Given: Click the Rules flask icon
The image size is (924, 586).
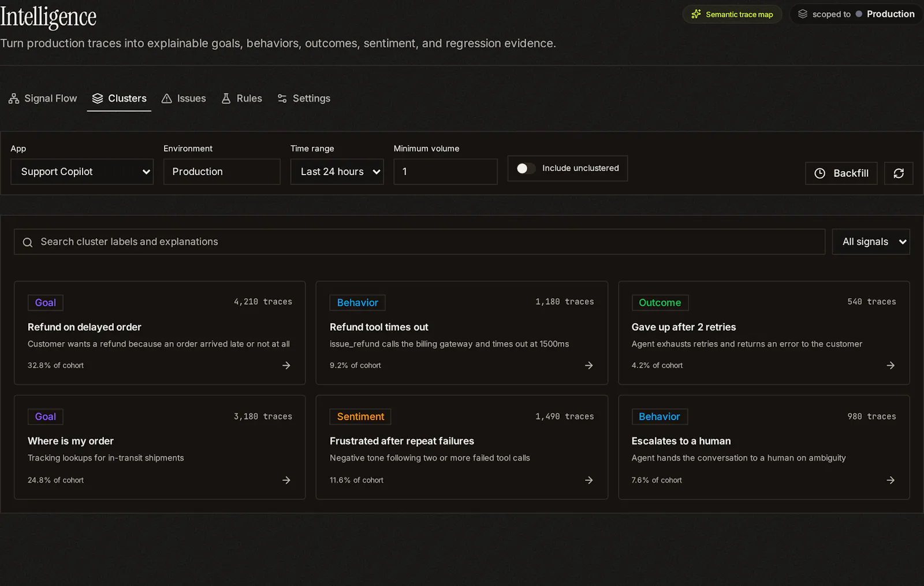Looking at the screenshot, I should 226,99.
